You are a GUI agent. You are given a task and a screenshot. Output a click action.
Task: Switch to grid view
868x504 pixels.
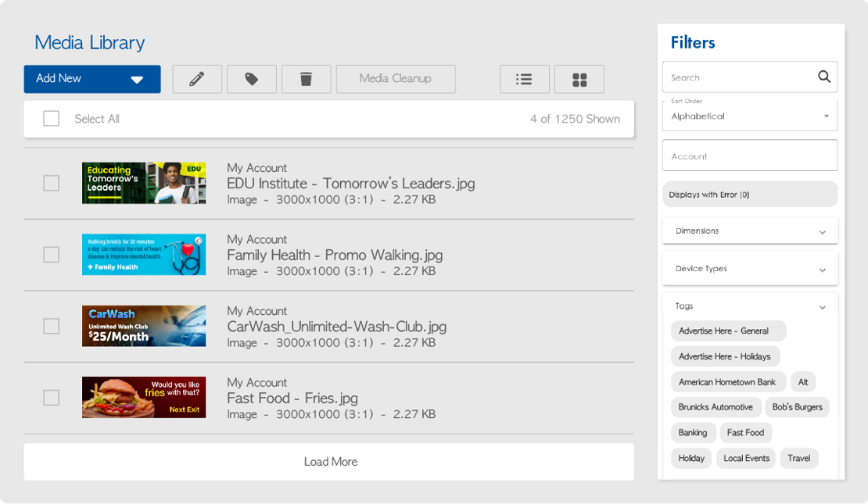point(579,79)
